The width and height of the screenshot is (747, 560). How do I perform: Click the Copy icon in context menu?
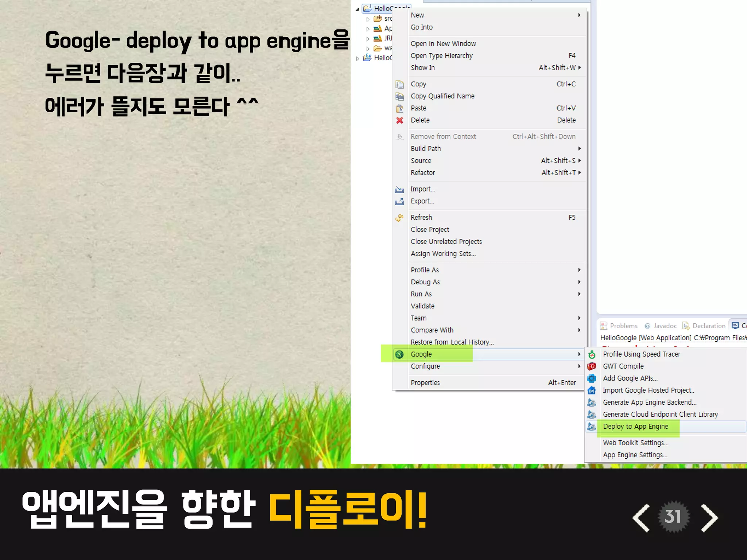pyautogui.click(x=399, y=84)
